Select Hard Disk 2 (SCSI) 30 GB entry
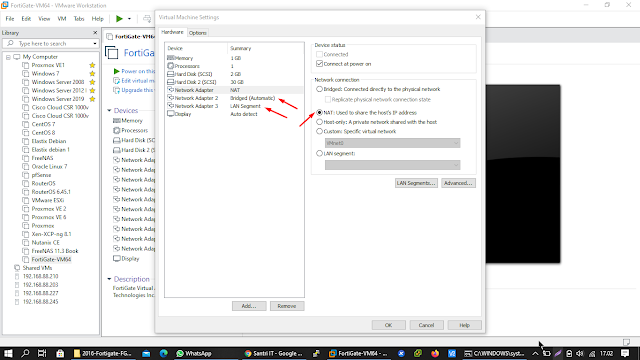Viewport: 640px width, 360px height. [x=234, y=82]
